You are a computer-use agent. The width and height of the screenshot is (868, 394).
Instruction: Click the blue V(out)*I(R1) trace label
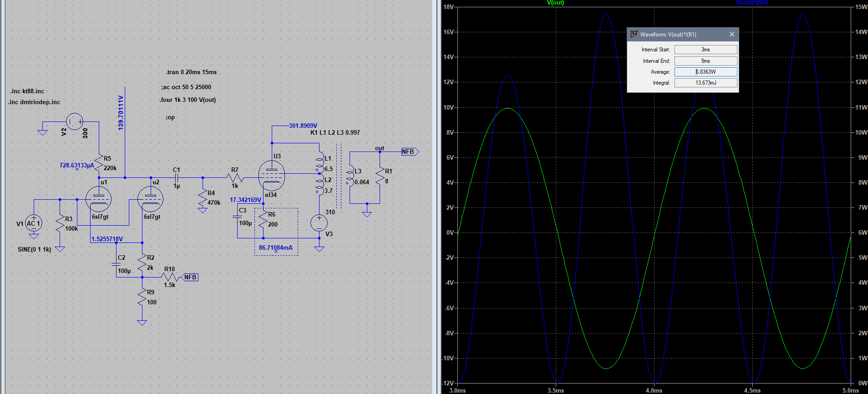[752, 3]
